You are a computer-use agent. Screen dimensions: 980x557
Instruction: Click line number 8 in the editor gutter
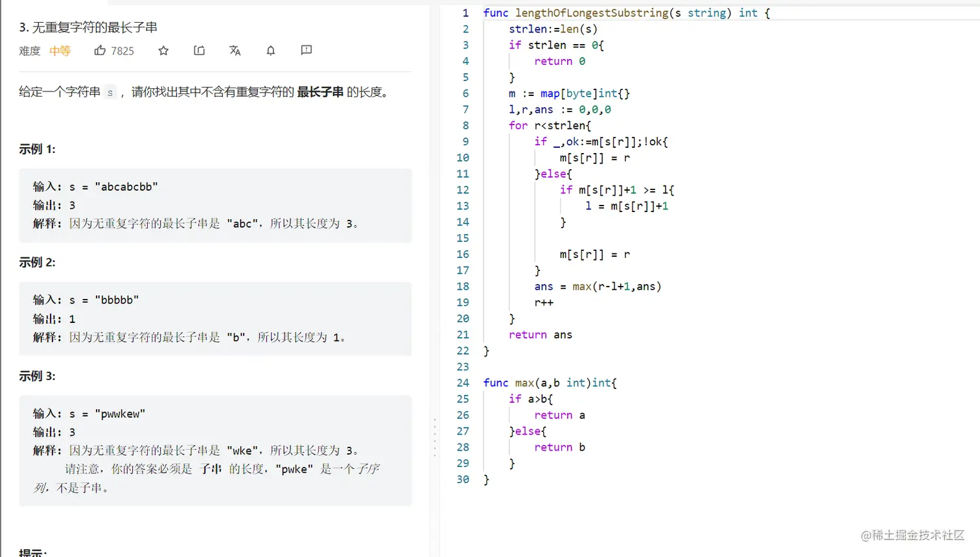point(465,126)
